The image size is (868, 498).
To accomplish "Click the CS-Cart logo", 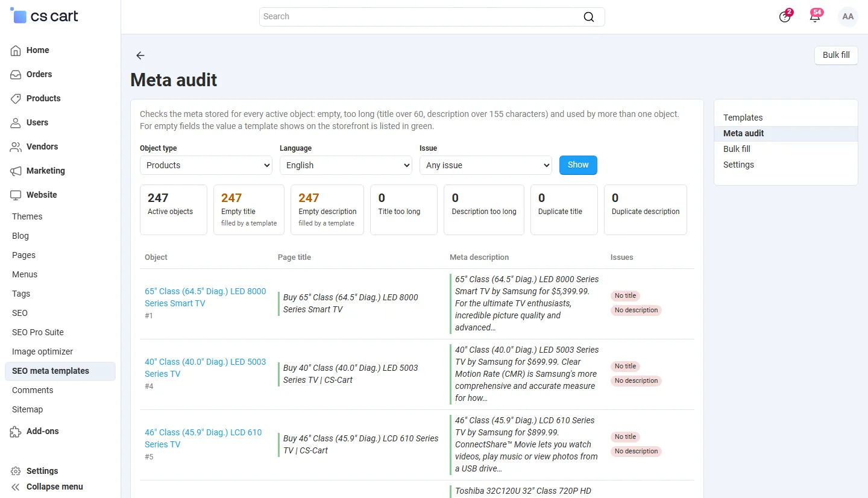I will pos(45,16).
